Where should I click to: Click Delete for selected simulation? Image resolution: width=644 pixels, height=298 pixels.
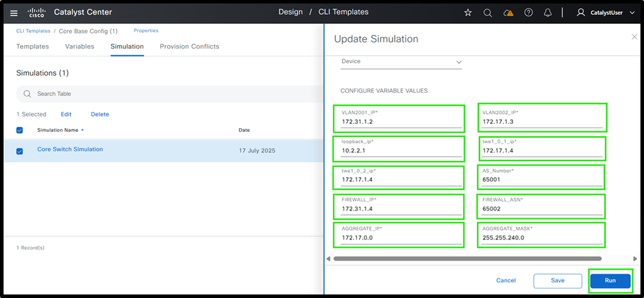[100, 115]
